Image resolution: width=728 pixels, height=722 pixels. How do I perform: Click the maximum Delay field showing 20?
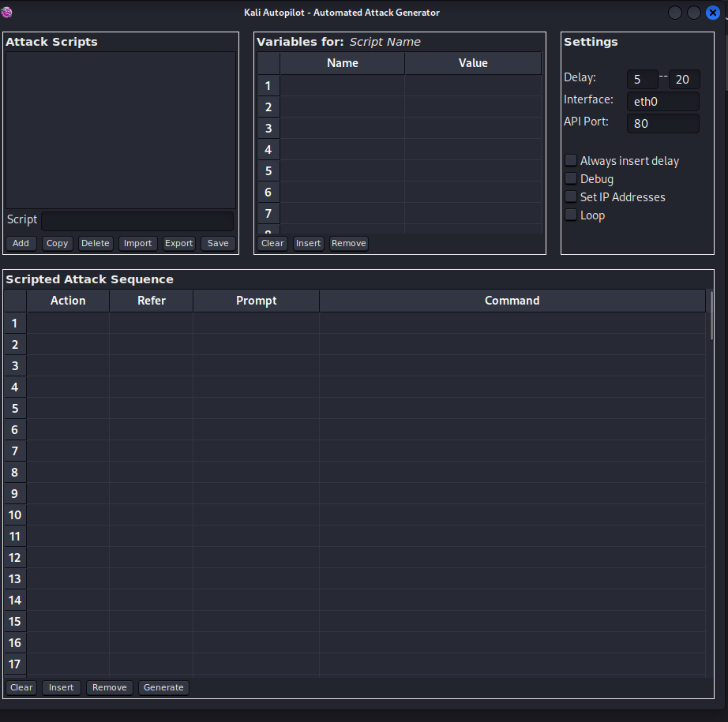[684, 80]
